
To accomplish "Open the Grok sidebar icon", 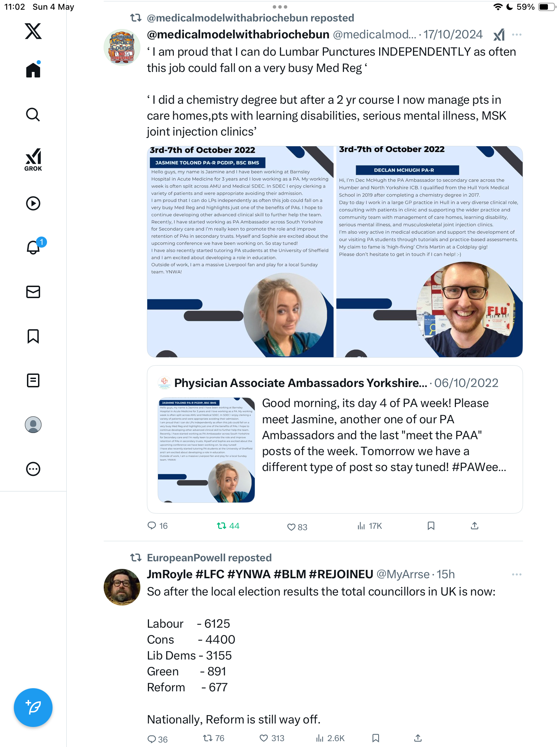I will 33,160.
